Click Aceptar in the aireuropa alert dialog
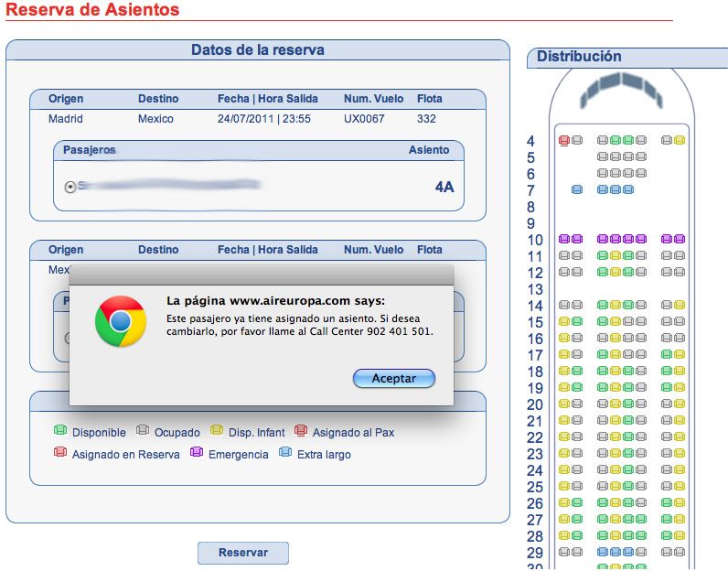The height and width of the screenshot is (571, 728). 393,378
